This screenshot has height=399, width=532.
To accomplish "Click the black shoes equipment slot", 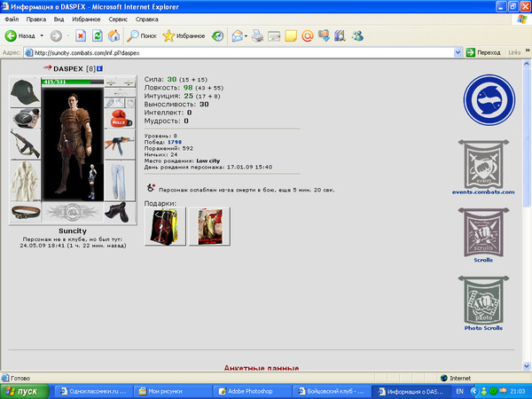I will click(x=120, y=213).
